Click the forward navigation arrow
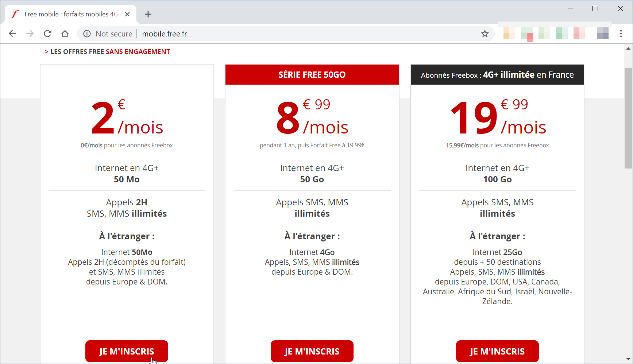The height and width of the screenshot is (364, 633). point(30,34)
